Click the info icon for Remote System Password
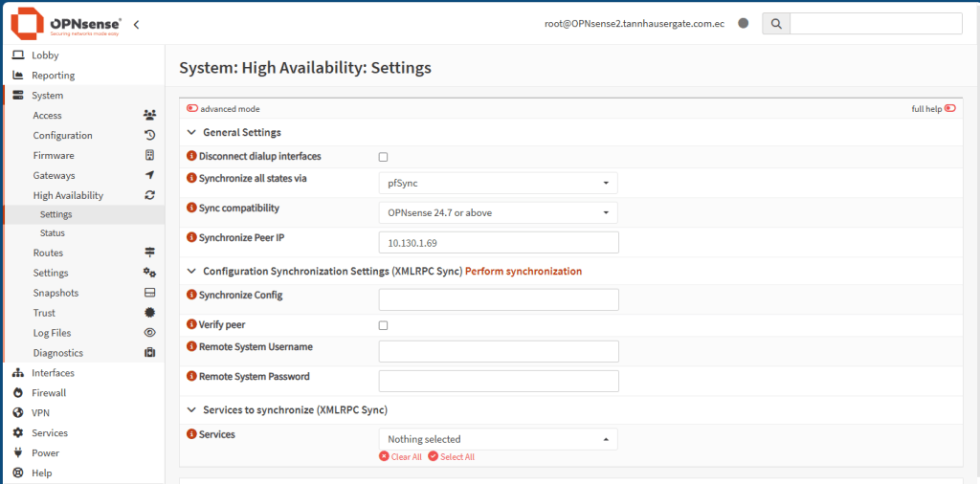 [191, 377]
